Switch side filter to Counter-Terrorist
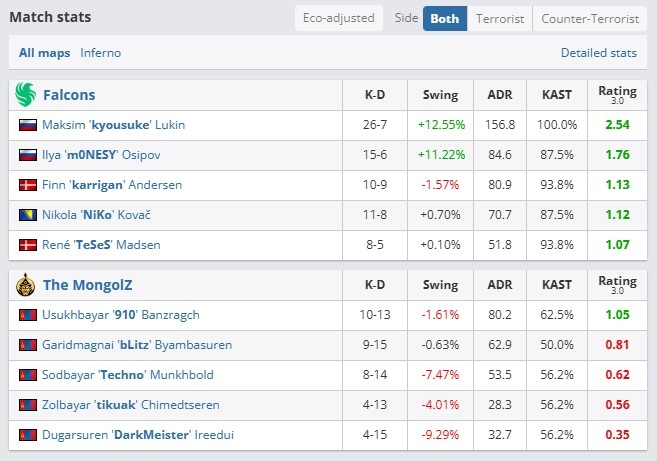This screenshot has height=461, width=657. (x=590, y=18)
